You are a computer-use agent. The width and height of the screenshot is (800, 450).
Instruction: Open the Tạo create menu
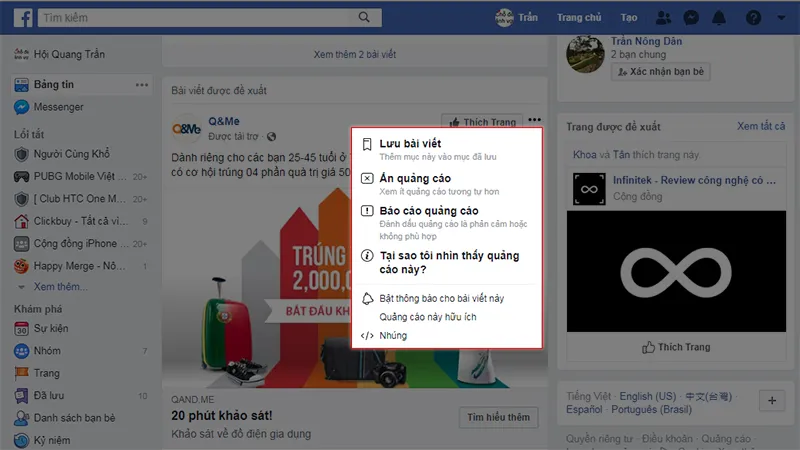tap(629, 18)
